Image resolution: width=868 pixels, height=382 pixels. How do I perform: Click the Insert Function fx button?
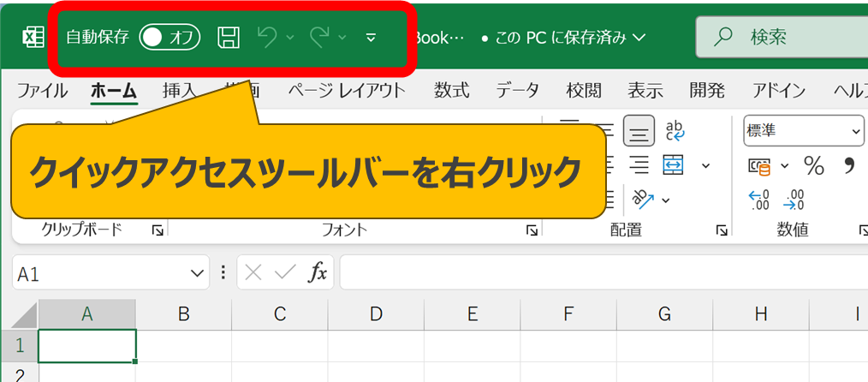pos(318,273)
